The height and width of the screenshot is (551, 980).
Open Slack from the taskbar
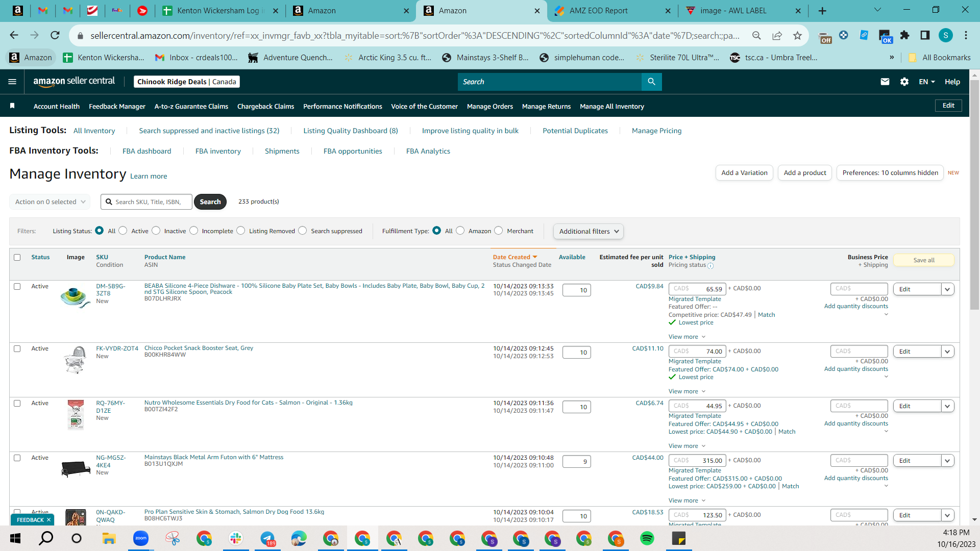(x=235, y=538)
